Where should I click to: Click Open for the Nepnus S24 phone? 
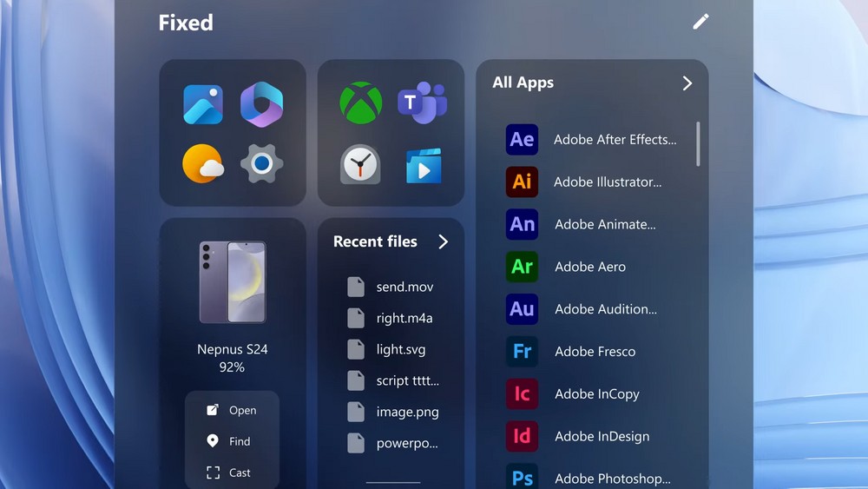232,410
